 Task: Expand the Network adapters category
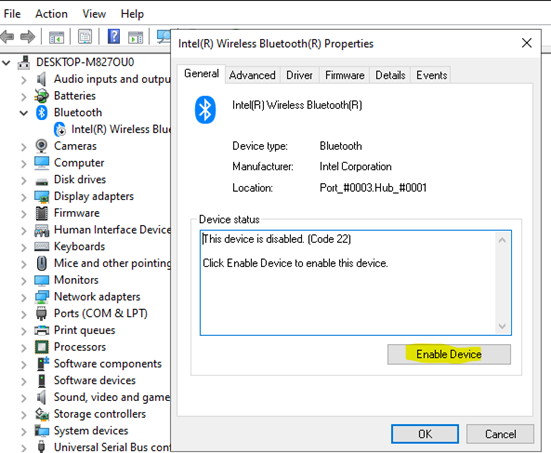(24, 298)
